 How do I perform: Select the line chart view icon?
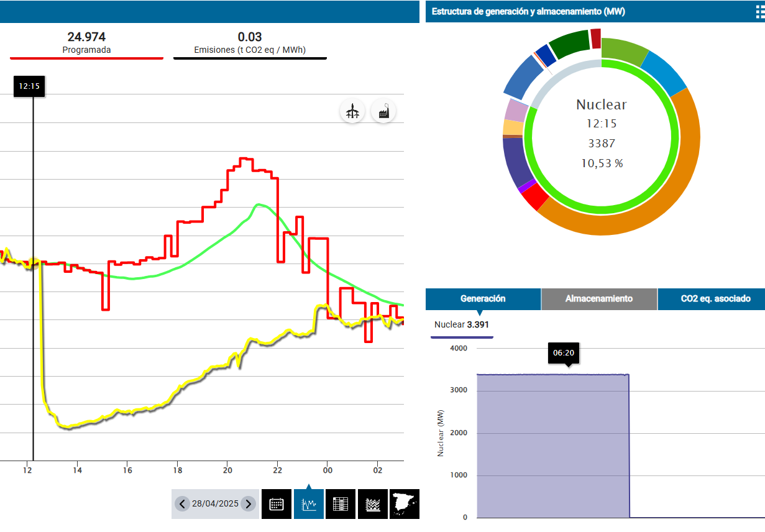[x=309, y=504]
